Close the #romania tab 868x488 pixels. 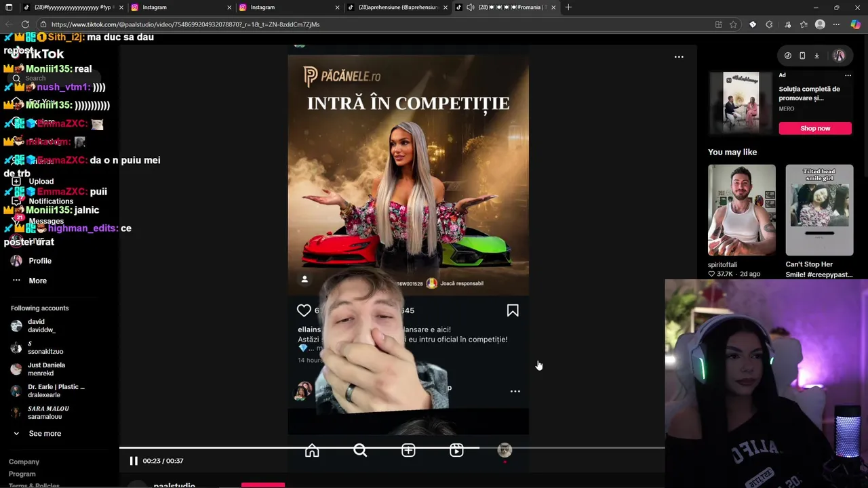(x=553, y=7)
